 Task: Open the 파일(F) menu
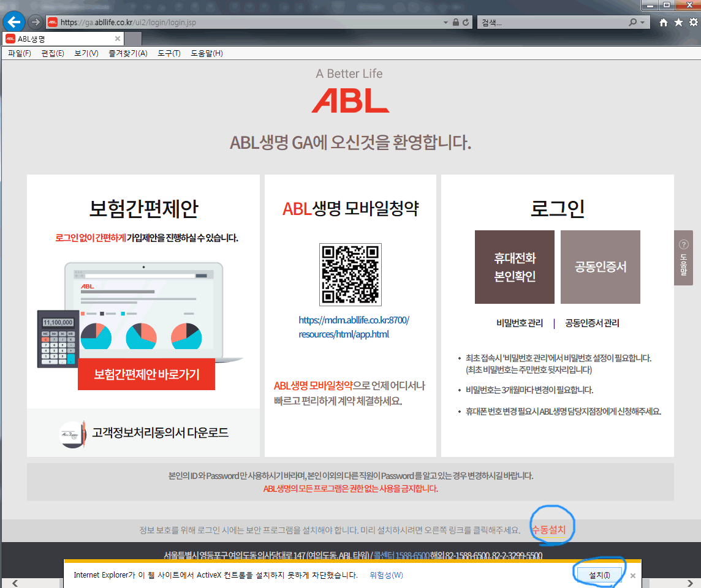pyautogui.click(x=19, y=53)
